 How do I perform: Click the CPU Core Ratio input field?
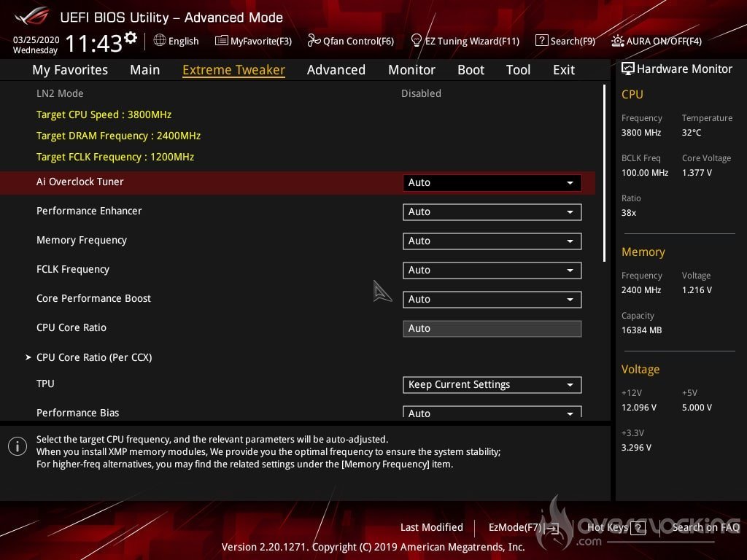[492, 329]
